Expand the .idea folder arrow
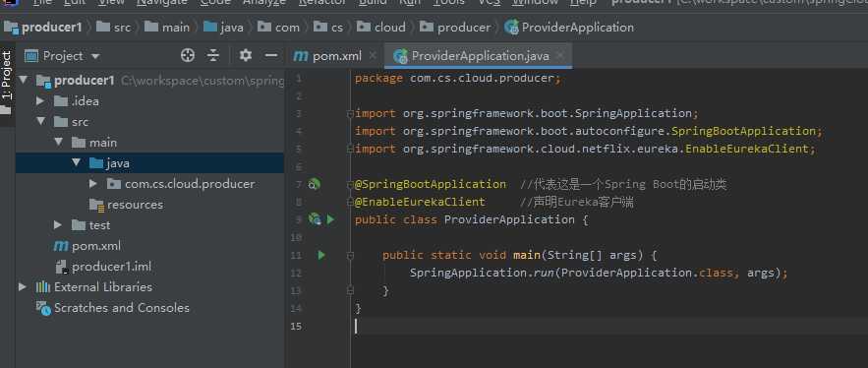Screen dimensions: 868x368 coord(40,101)
